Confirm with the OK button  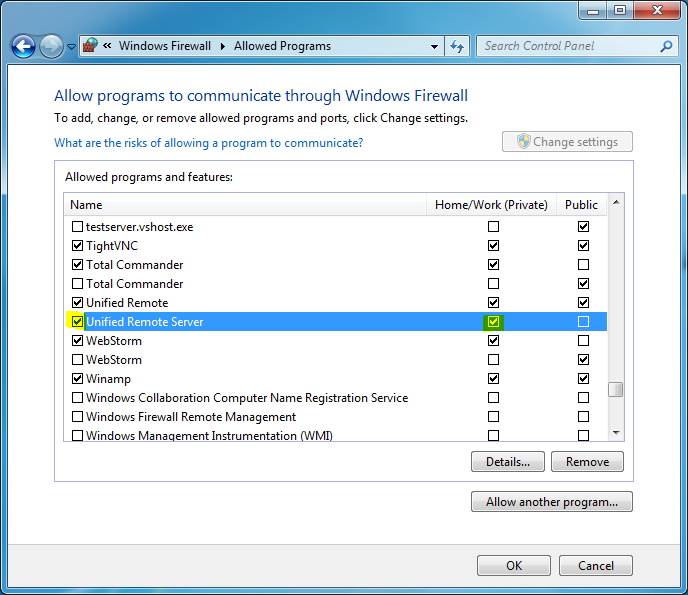(514, 566)
